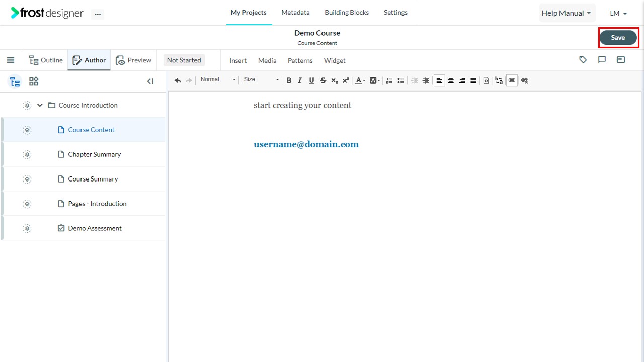Apply italic formatting

(x=300, y=80)
